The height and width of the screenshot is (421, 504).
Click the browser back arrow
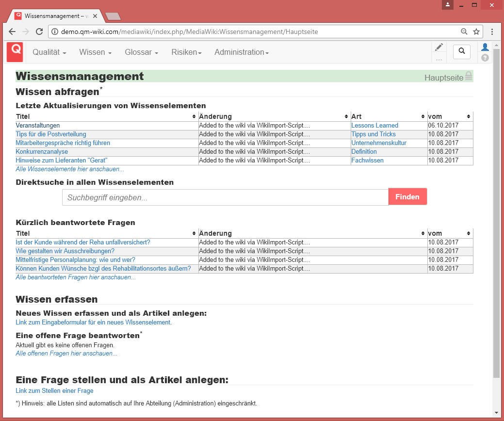12,32
